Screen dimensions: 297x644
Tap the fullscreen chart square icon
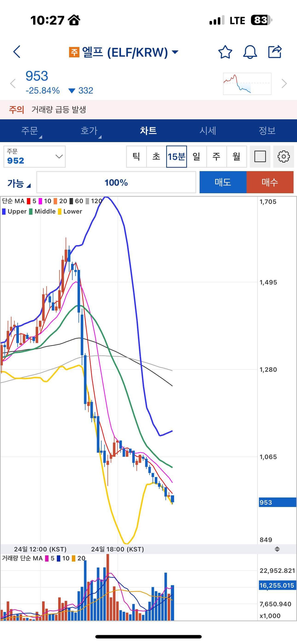pos(260,157)
